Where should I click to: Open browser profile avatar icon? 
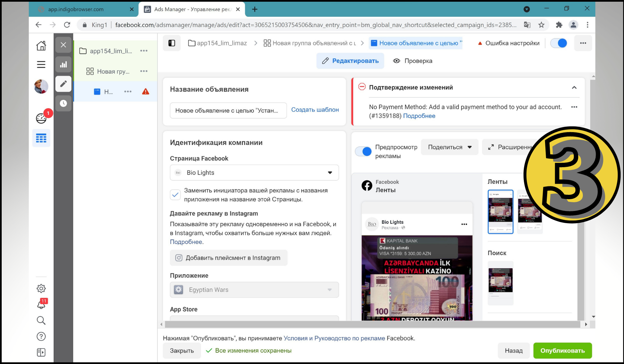pyautogui.click(x=573, y=25)
